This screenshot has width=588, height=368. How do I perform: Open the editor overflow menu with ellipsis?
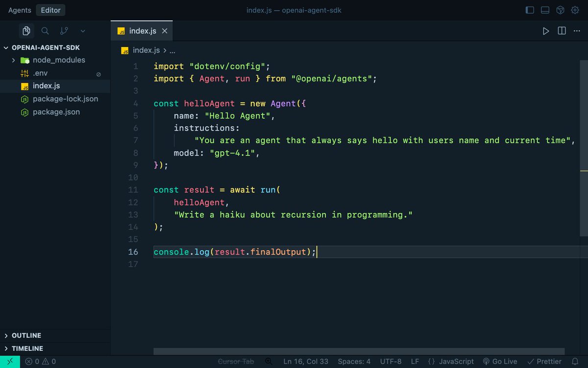576,30
